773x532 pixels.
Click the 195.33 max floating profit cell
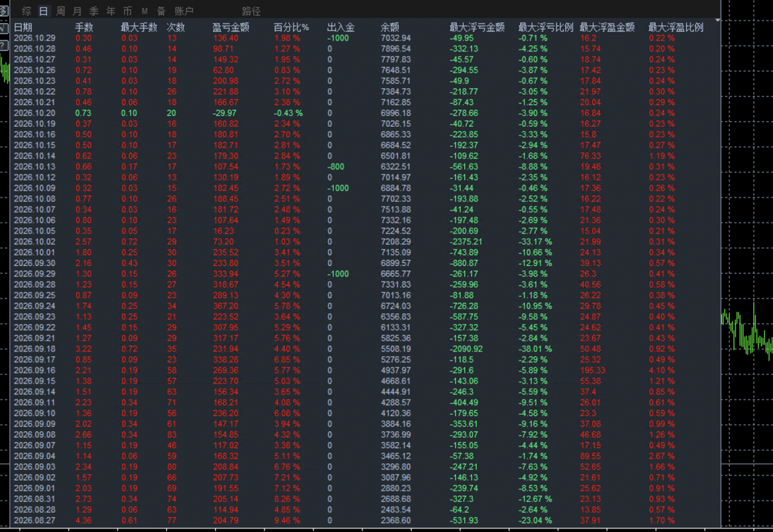[593, 370]
